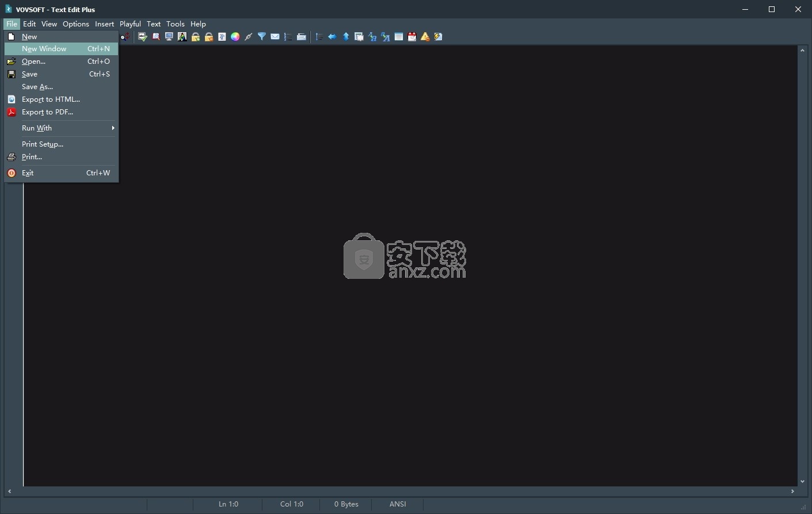Click the numbered list lines icon
The image size is (812, 514).
[288, 37]
